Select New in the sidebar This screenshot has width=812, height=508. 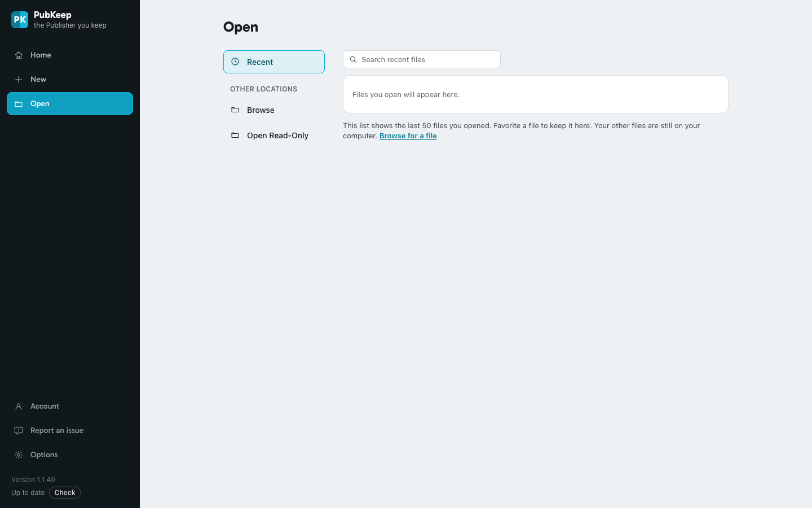click(x=70, y=79)
